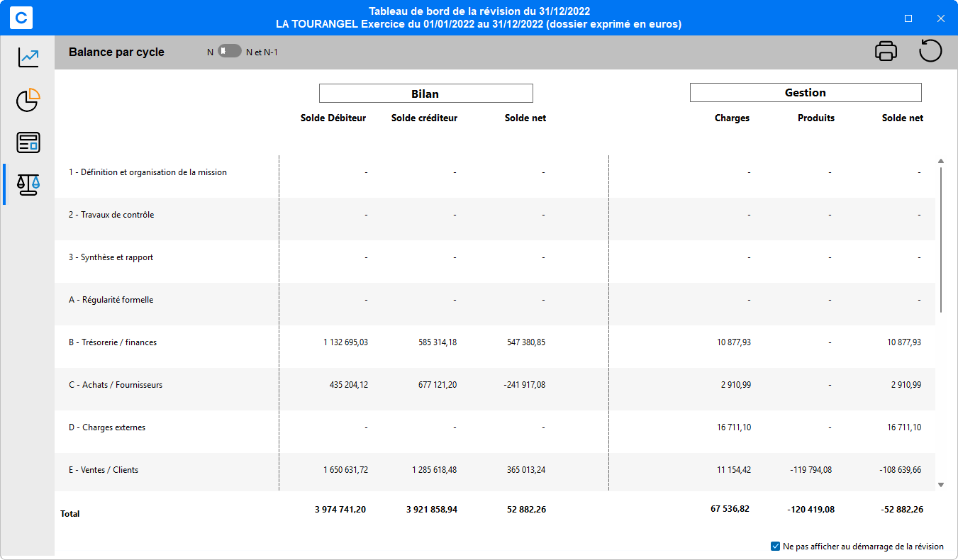Screen dimensions: 958x560
Task: Select row 3 - Synthèse et rapport
Action: 495,262
